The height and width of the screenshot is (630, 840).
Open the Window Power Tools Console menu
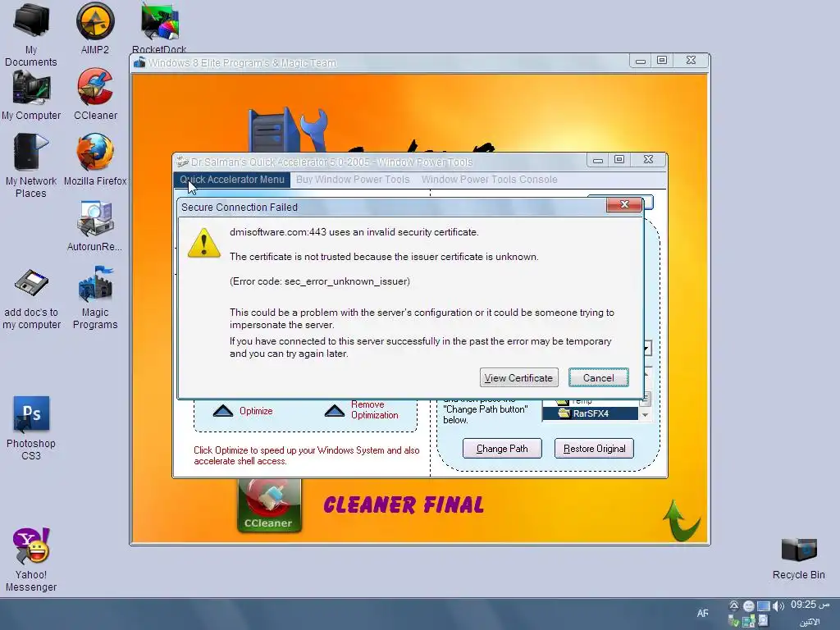489,180
